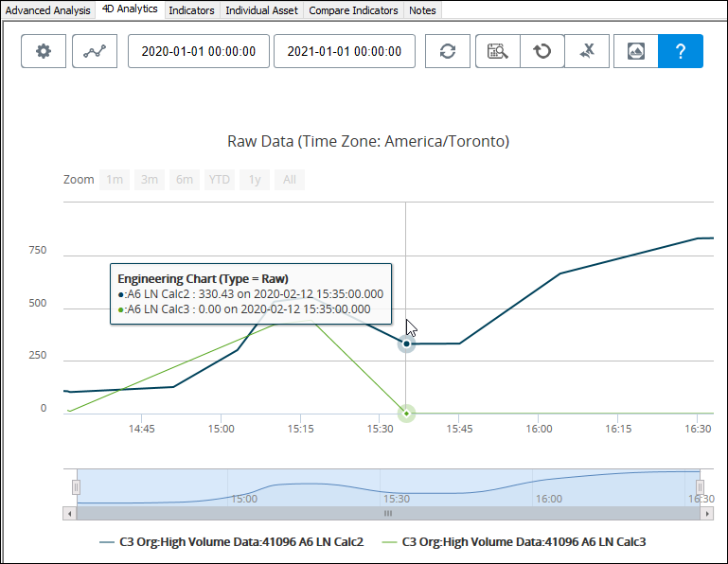Open the Notes tab

click(x=422, y=10)
